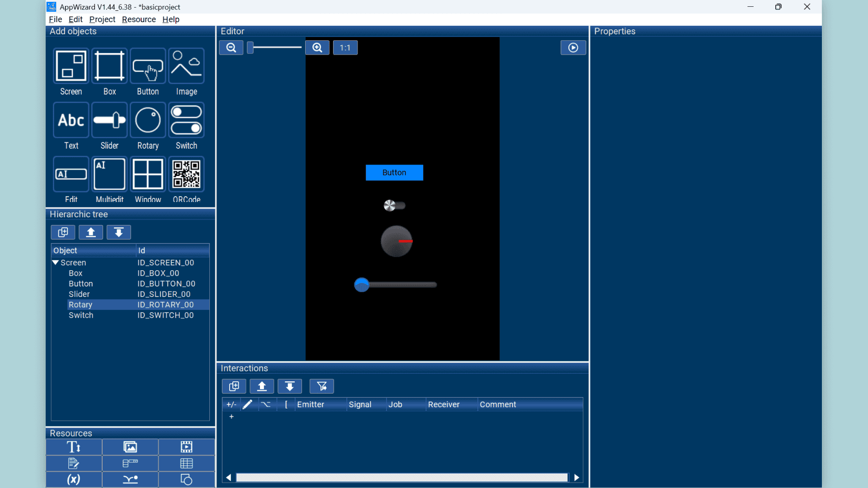Open the movies resource manager
The image size is (868, 488).
point(186,447)
